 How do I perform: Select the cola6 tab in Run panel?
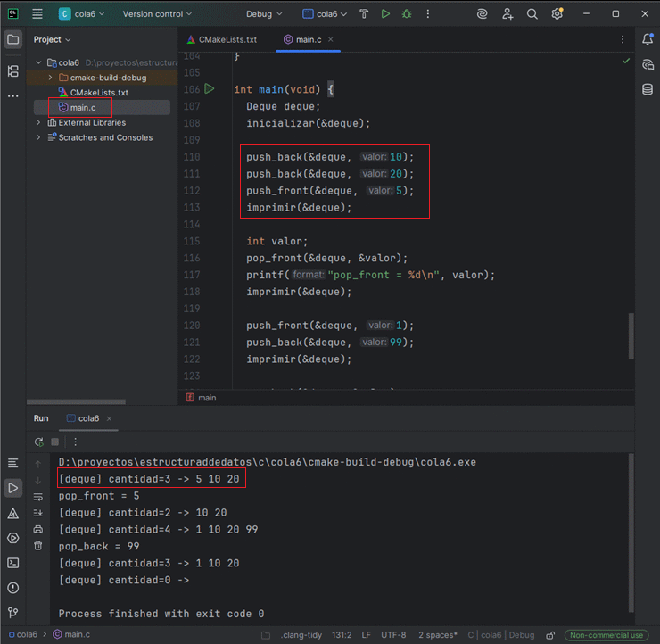pos(89,418)
